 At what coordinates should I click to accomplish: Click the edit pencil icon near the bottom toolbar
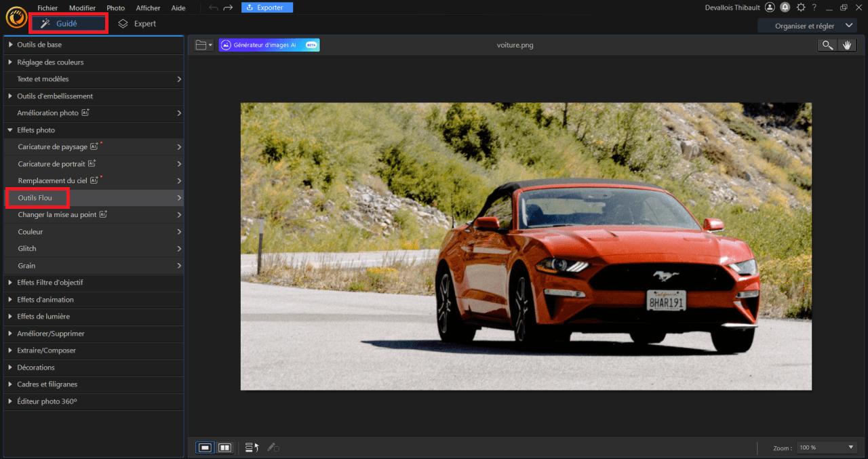click(x=274, y=447)
